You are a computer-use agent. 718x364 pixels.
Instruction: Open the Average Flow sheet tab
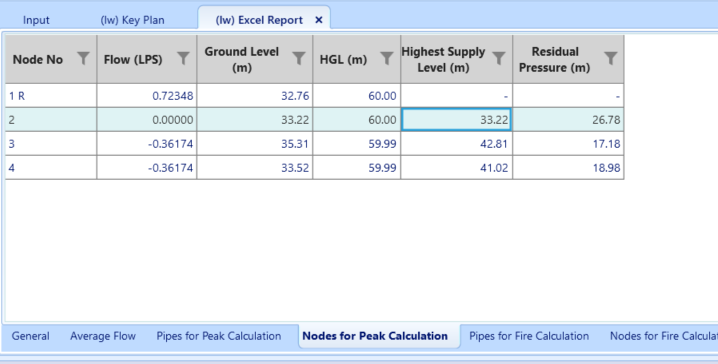pyautogui.click(x=103, y=336)
